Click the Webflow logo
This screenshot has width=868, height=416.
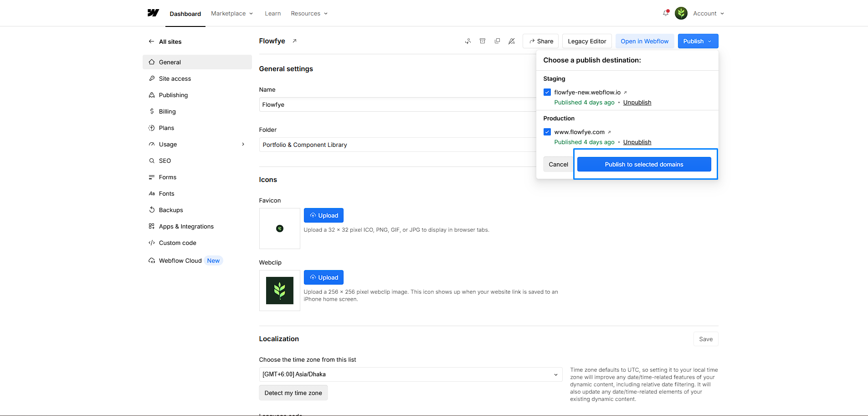pos(153,13)
